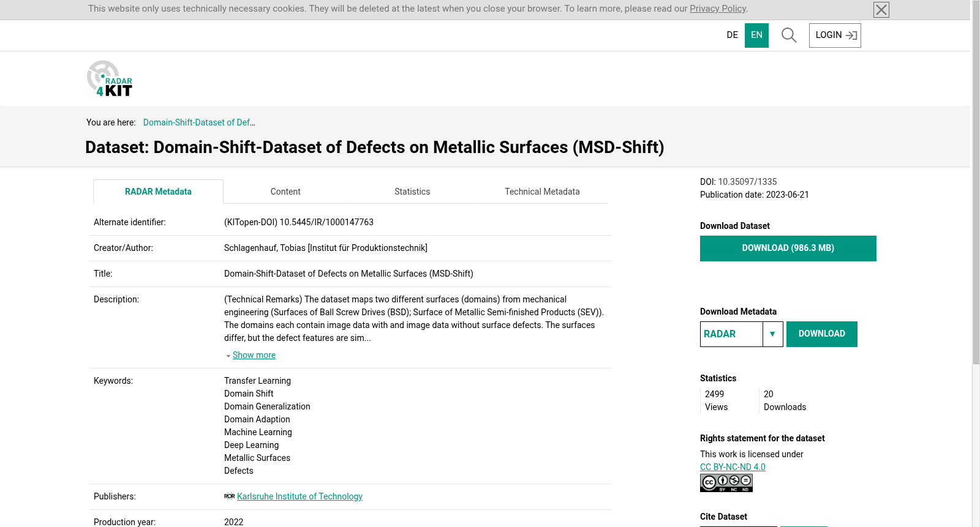The width and height of the screenshot is (980, 527).
Task: Open the Privacy Policy link
Action: (x=718, y=9)
